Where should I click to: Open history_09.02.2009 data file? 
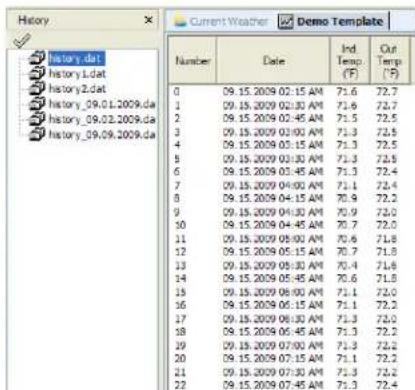pos(102,119)
